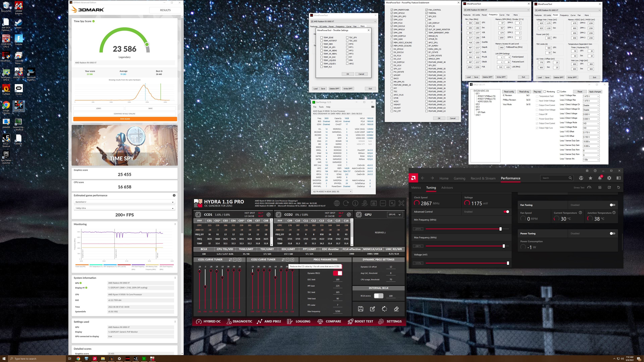The width and height of the screenshot is (644, 362).
Task: Click the AMD Software web browser globe icon
Action: [581, 178]
